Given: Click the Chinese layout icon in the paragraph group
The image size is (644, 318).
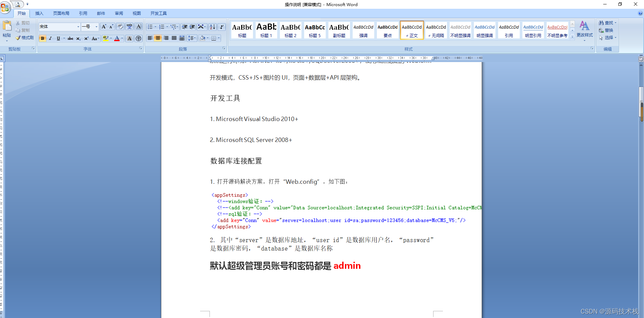Looking at the screenshot, I should coord(202,27).
